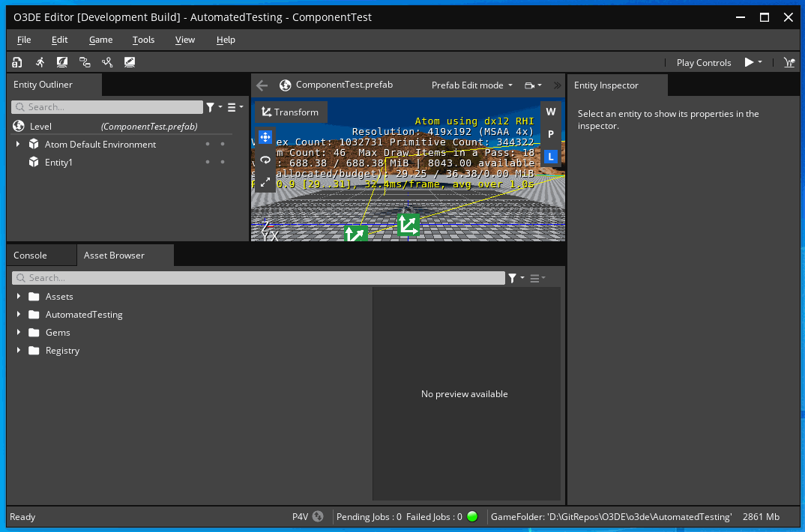This screenshot has height=532, width=805.
Task: Select Entity1 in the outliner
Action: 58,162
